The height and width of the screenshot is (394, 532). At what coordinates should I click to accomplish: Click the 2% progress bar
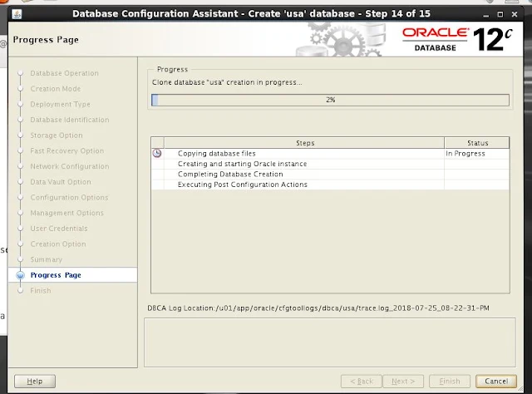click(x=330, y=100)
